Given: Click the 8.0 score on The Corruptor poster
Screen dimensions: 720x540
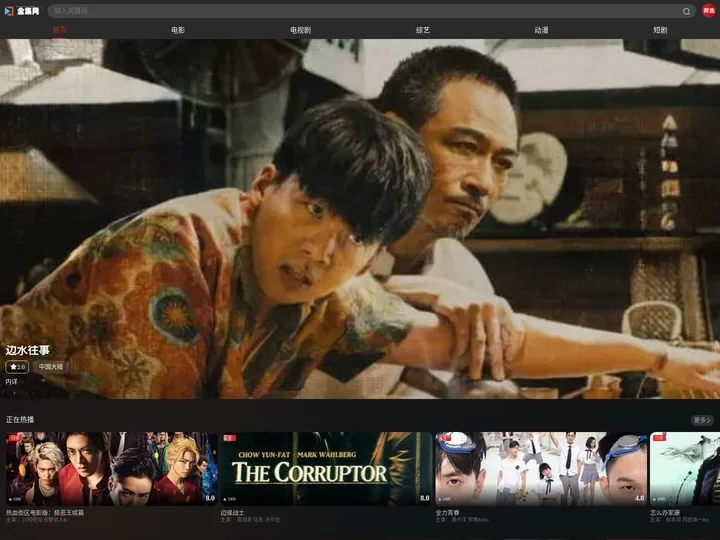Looking at the screenshot, I should click(425, 498).
